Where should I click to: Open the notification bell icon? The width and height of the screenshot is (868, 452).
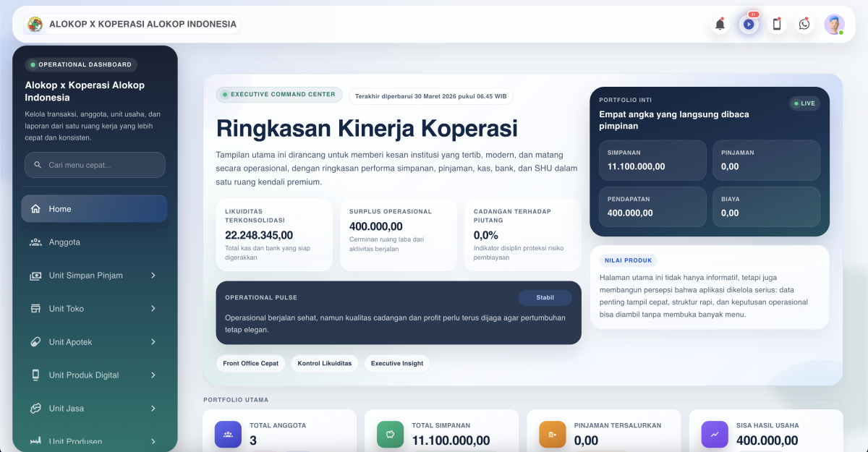tap(720, 25)
